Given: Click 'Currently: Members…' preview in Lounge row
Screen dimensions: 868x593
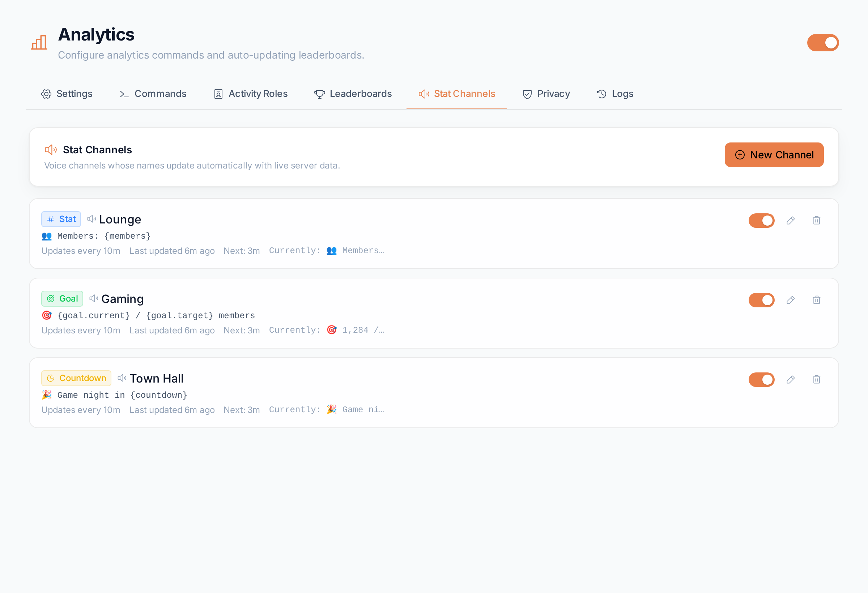Looking at the screenshot, I should pos(327,251).
